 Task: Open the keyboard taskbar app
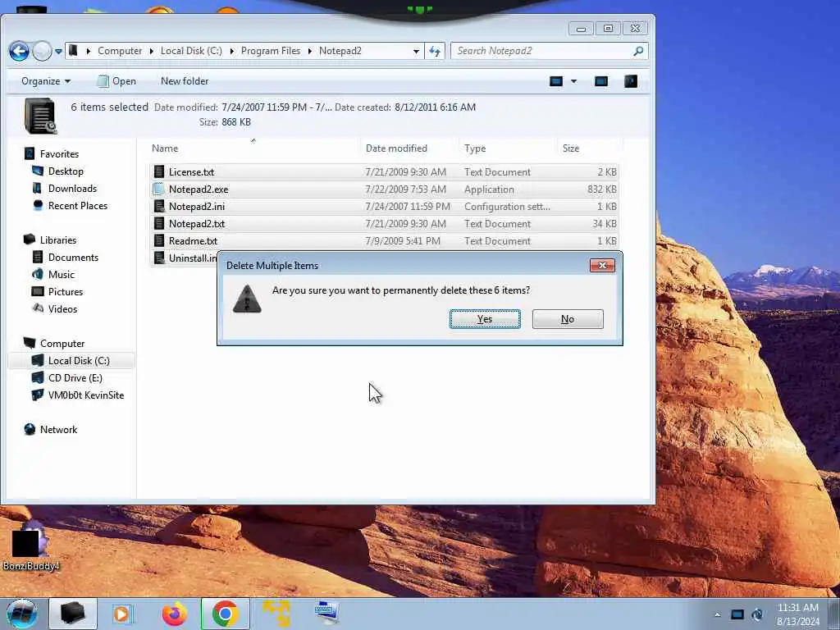point(326,613)
